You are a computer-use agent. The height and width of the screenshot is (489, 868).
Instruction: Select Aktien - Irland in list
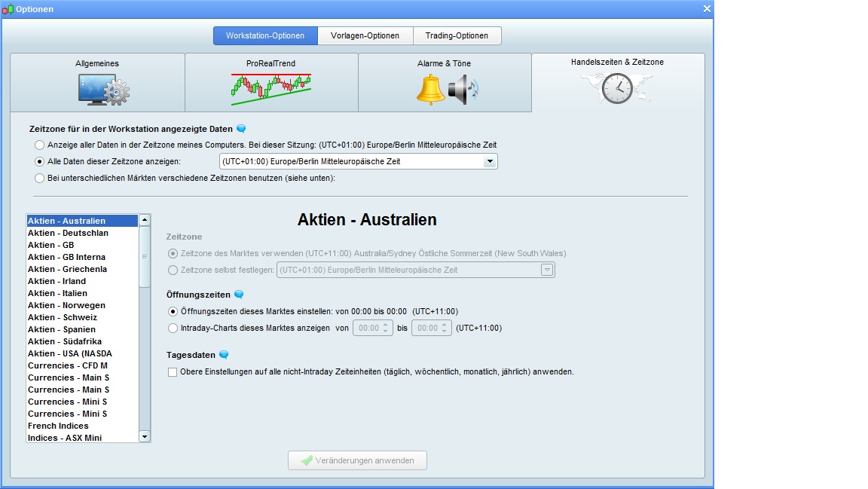point(82,281)
